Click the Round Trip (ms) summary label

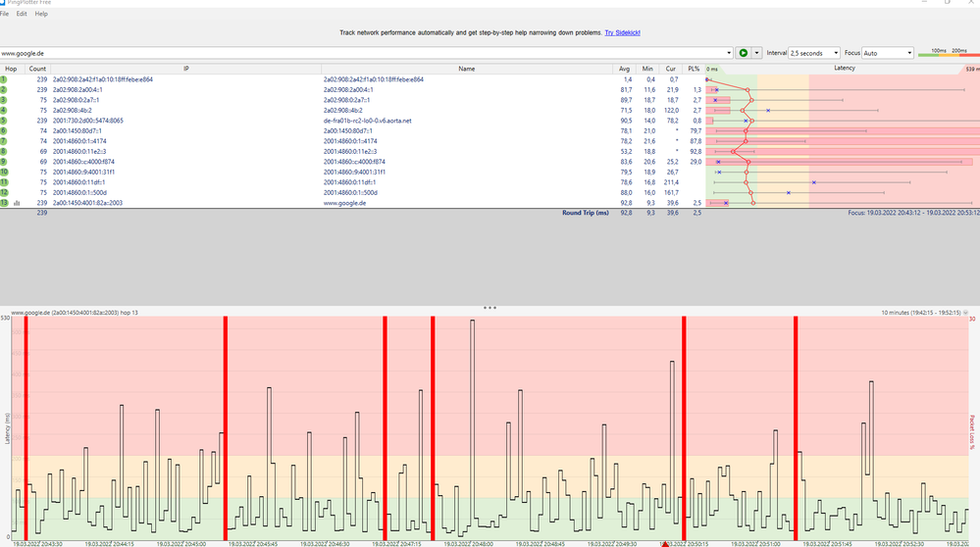pos(585,213)
